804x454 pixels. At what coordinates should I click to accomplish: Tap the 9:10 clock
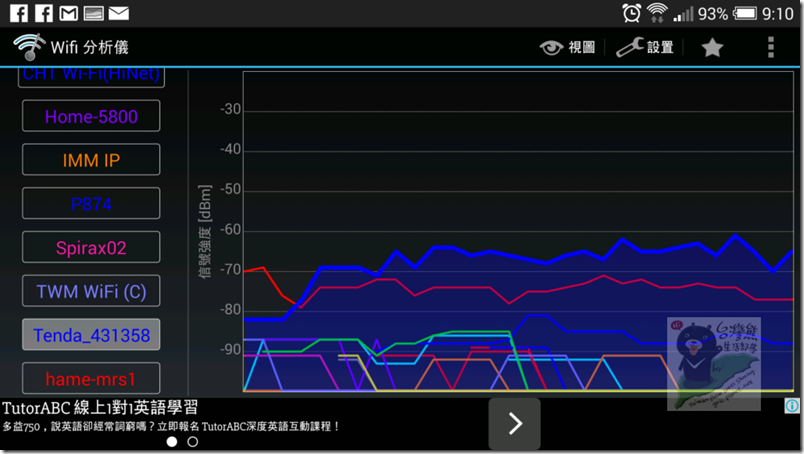778,14
